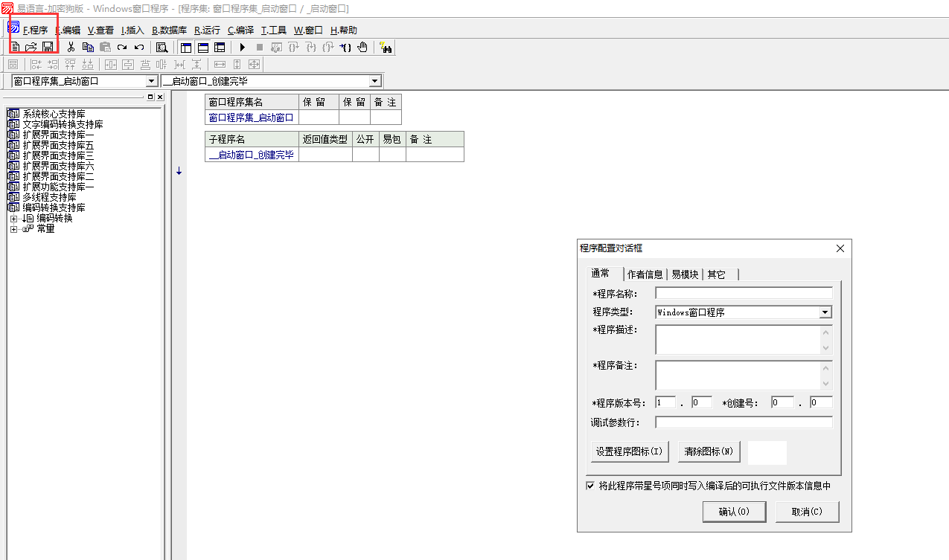This screenshot has width=949, height=560.
Task: Click the run-to-cursor braces icon
Action: (x=346, y=47)
